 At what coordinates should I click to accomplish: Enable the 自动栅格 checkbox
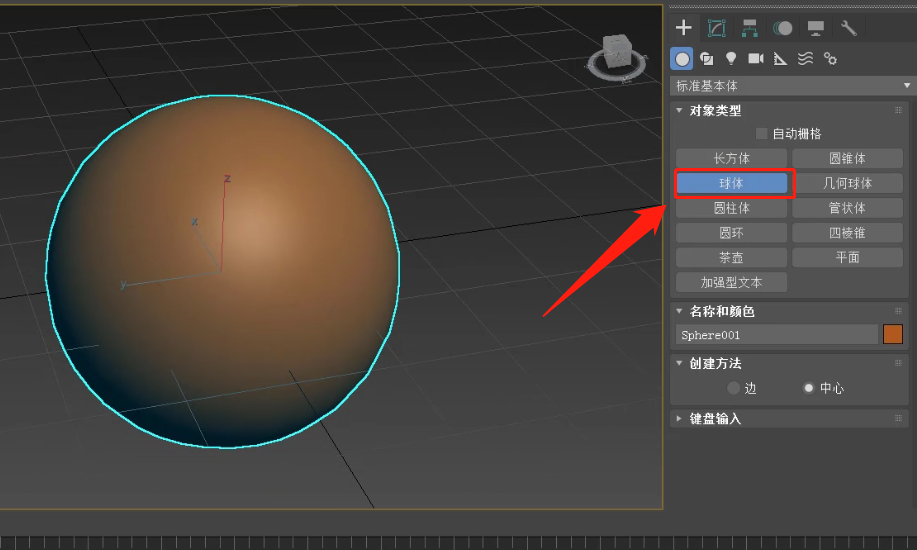click(761, 133)
